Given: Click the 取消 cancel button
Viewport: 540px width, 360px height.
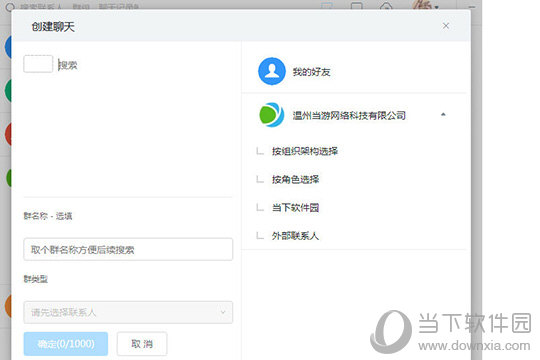Looking at the screenshot, I should pos(142,343).
